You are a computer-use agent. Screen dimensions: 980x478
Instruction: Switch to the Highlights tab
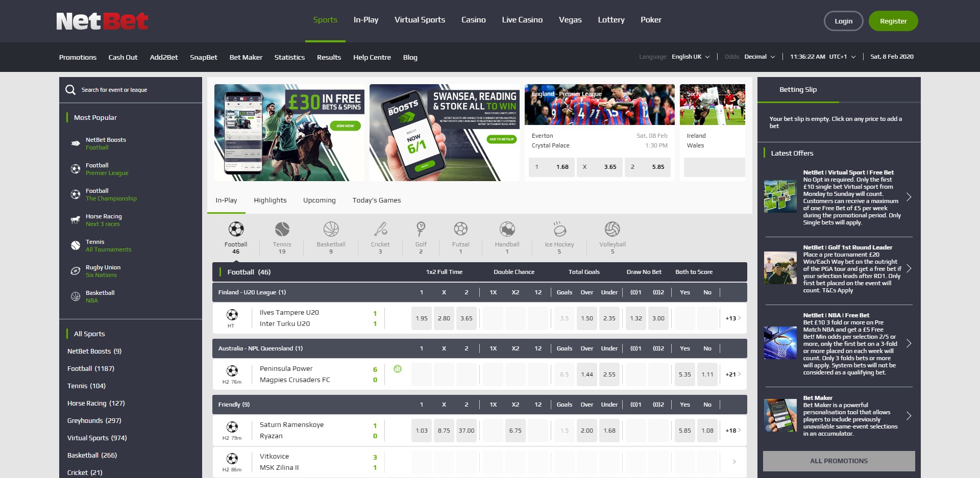(x=270, y=200)
